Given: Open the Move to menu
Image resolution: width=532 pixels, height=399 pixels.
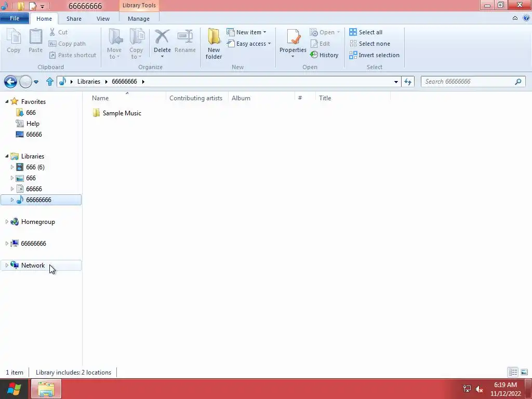Looking at the screenshot, I should coord(114,44).
